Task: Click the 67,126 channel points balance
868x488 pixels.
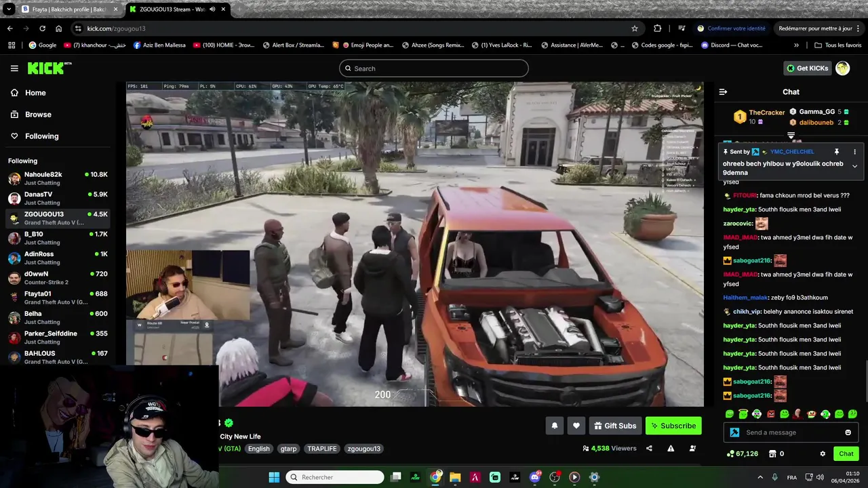Action: tap(742, 453)
